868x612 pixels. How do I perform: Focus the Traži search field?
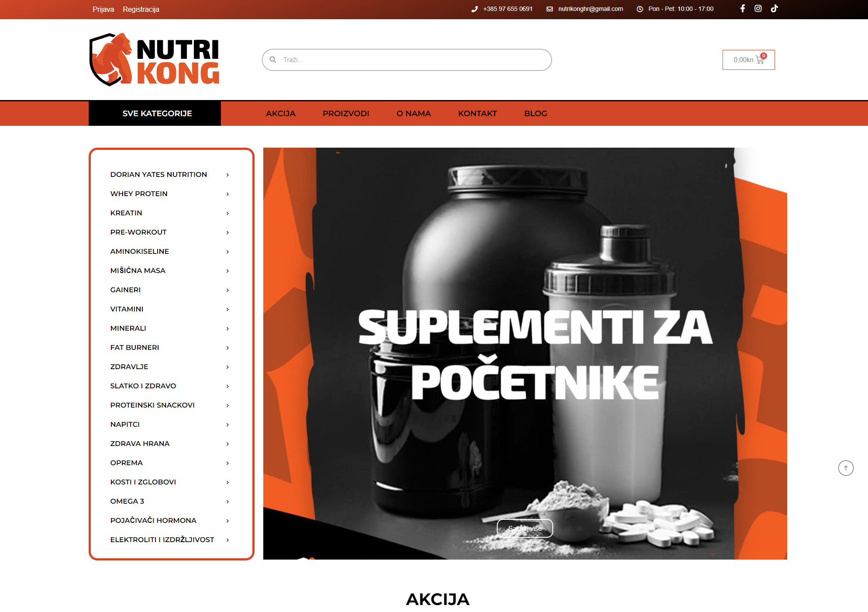[406, 60]
